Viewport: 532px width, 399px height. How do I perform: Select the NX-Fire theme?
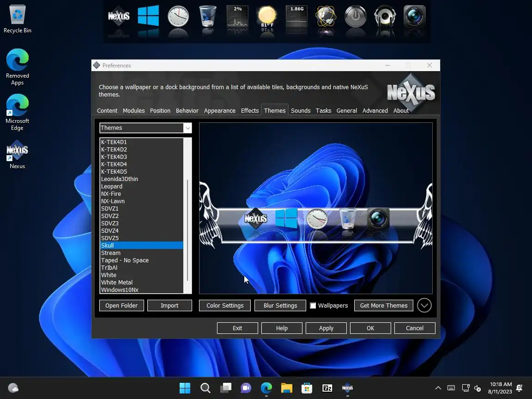[141, 194]
